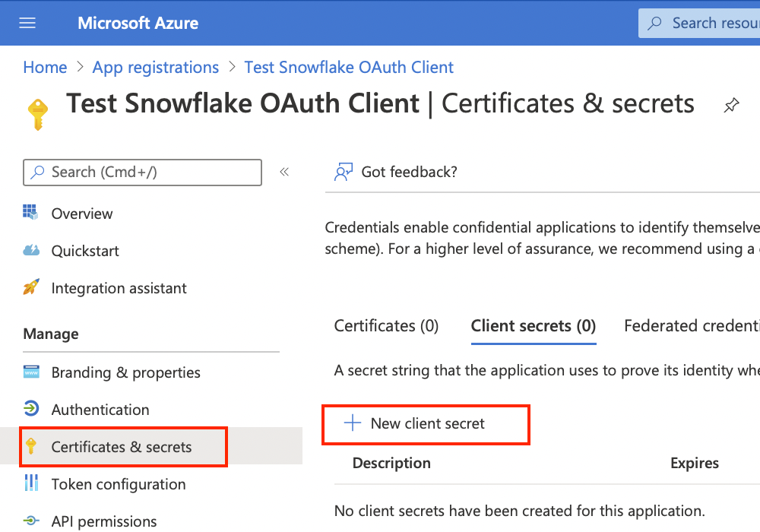760x532 pixels.
Task: Pin the Certificates & secrets page
Action: 731,106
